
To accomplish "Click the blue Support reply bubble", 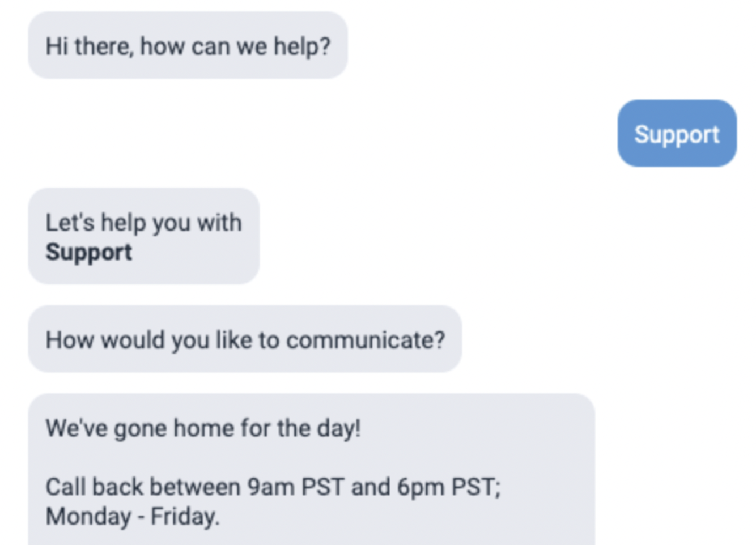I will point(677,134).
